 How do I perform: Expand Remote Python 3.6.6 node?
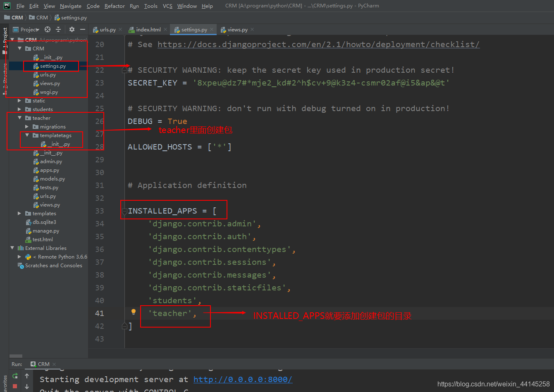(19, 257)
